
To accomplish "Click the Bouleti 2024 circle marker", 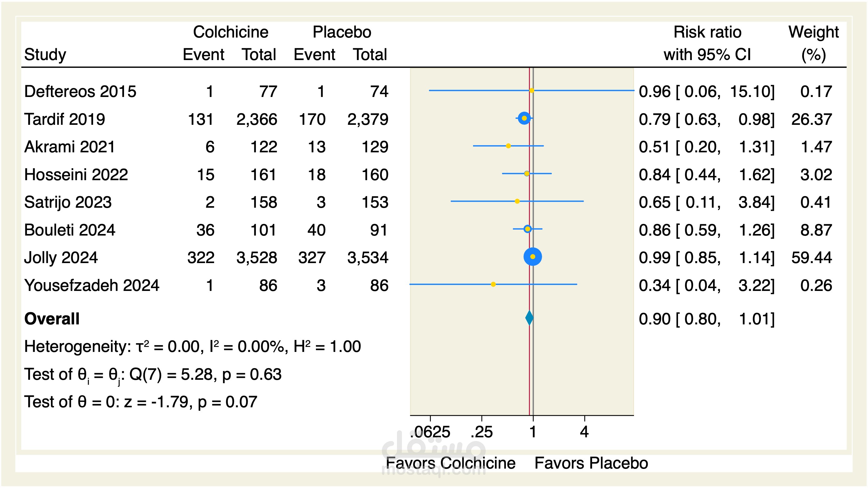I will (x=527, y=229).
